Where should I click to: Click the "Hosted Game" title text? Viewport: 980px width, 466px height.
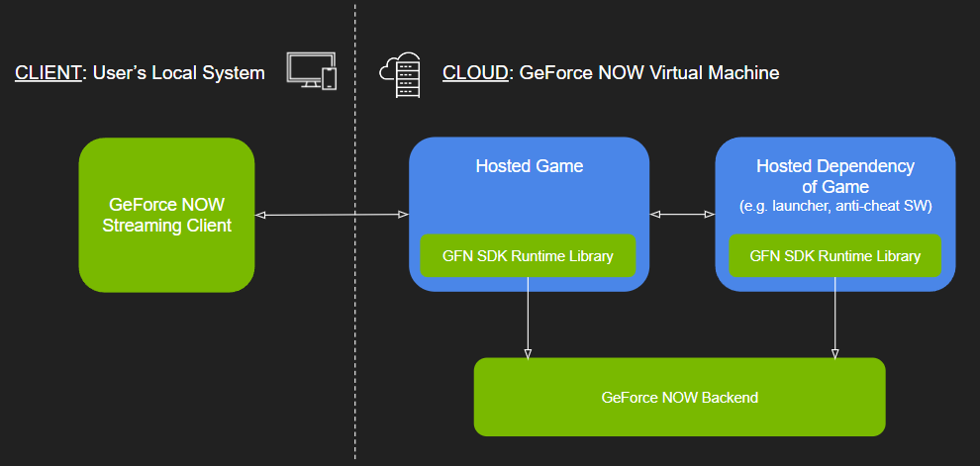point(529,166)
